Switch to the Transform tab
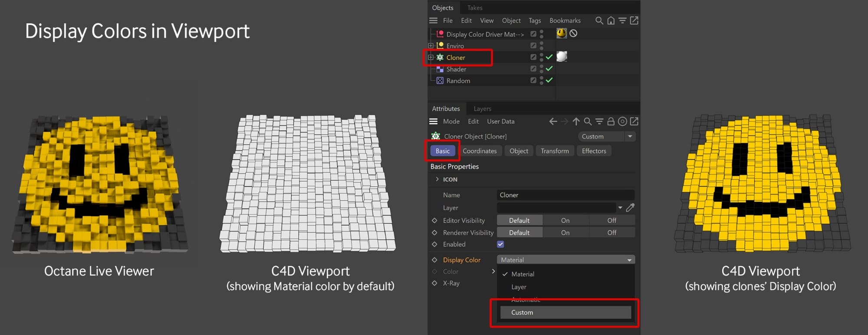The image size is (868, 335). 555,151
